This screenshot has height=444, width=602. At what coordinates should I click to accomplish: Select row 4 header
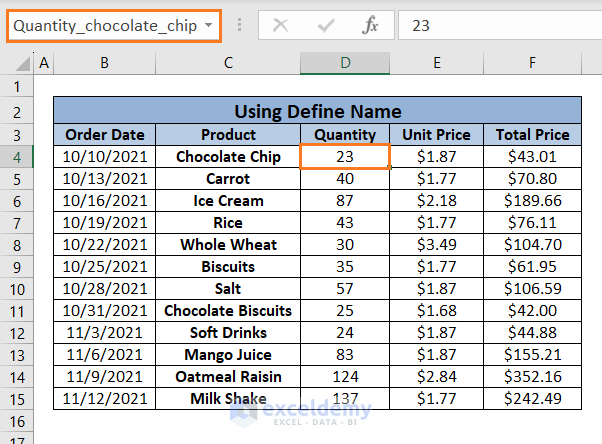click(17, 156)
